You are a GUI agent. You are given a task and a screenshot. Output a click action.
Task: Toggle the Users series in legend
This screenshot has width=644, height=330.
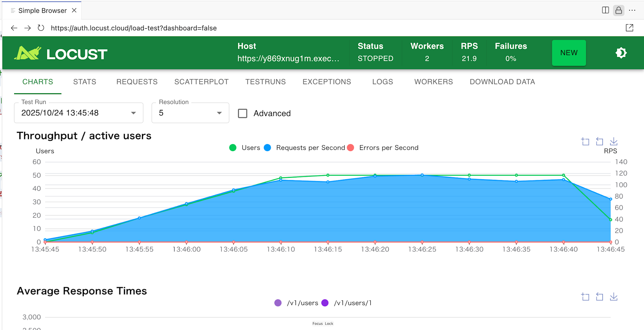click(233, 148)
